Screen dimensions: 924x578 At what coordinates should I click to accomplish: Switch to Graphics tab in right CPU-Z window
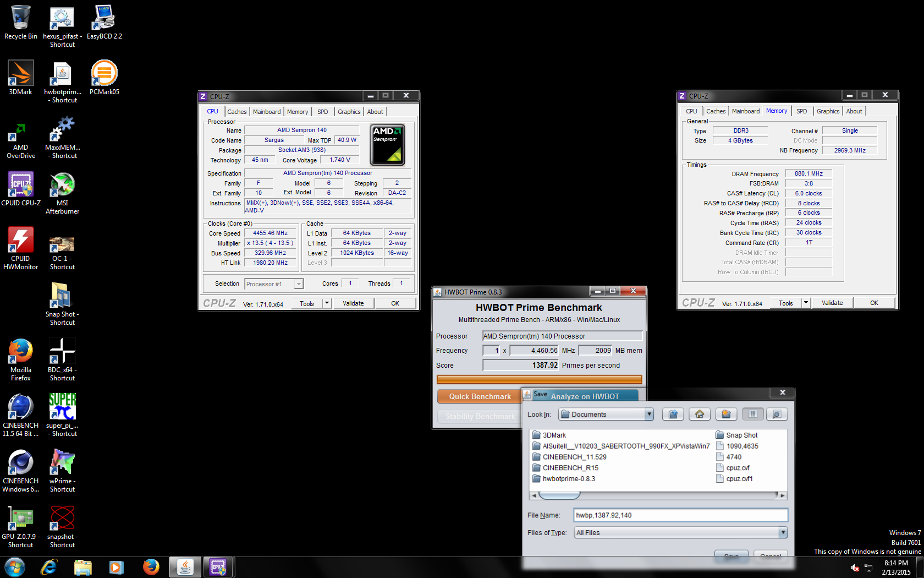coord(828,111)
